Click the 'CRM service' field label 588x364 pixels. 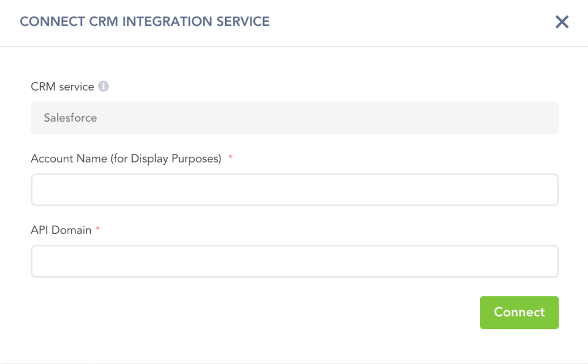tap(62, 87)
